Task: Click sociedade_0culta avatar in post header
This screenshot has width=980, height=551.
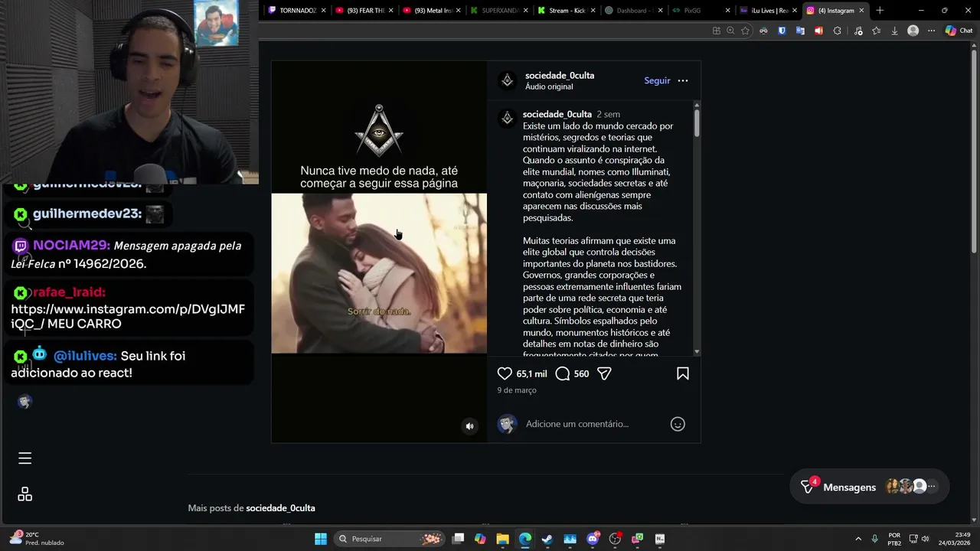Action: pos(507,80)
